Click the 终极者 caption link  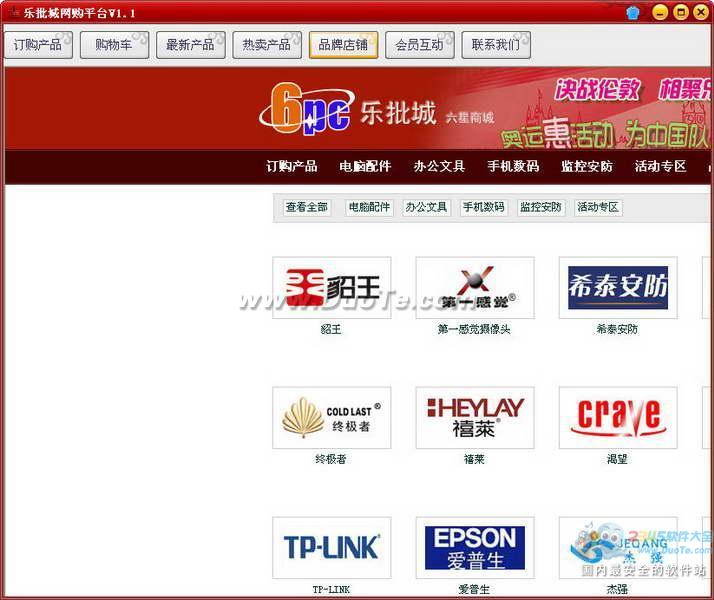(x=331, y=459)
